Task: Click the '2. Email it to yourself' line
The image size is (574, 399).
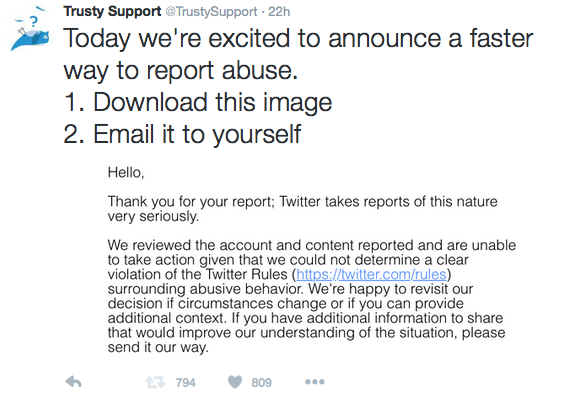Action: pyautogui.click(x=182, y=134)
